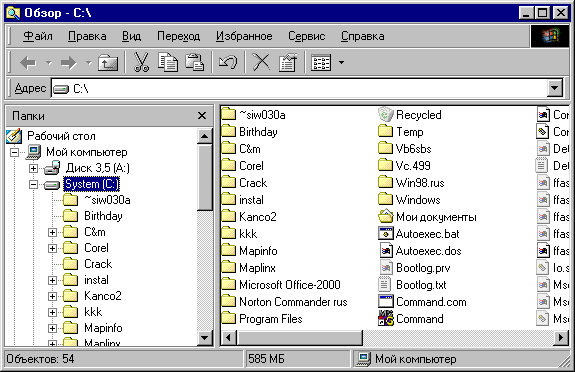Select the Recycled bin icon
The image size is (575, 372).
(385, 114)
